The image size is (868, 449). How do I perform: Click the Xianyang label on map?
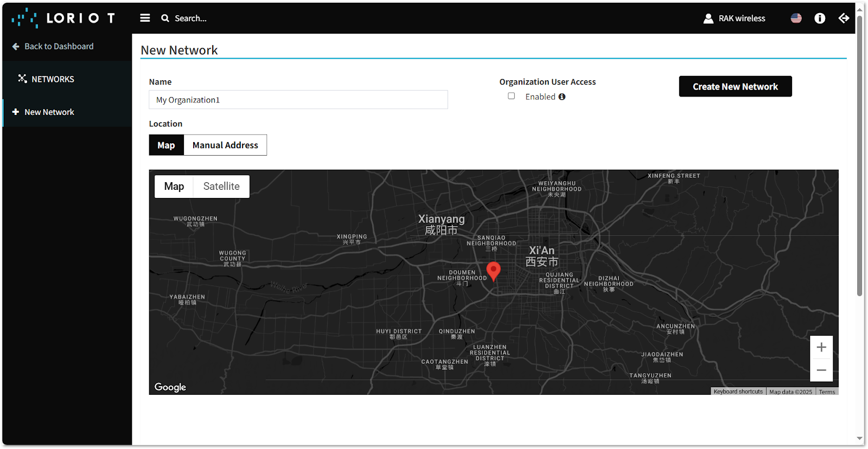441,224
